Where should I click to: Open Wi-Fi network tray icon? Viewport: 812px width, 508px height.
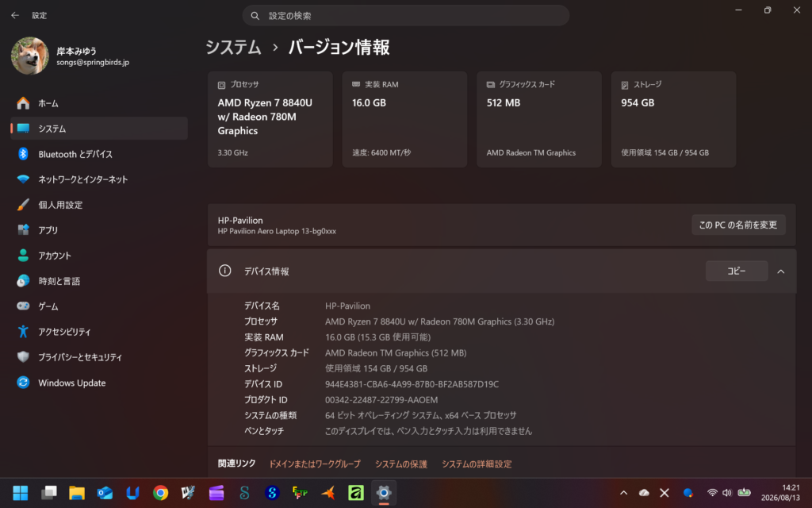click(x=712, y=493)
